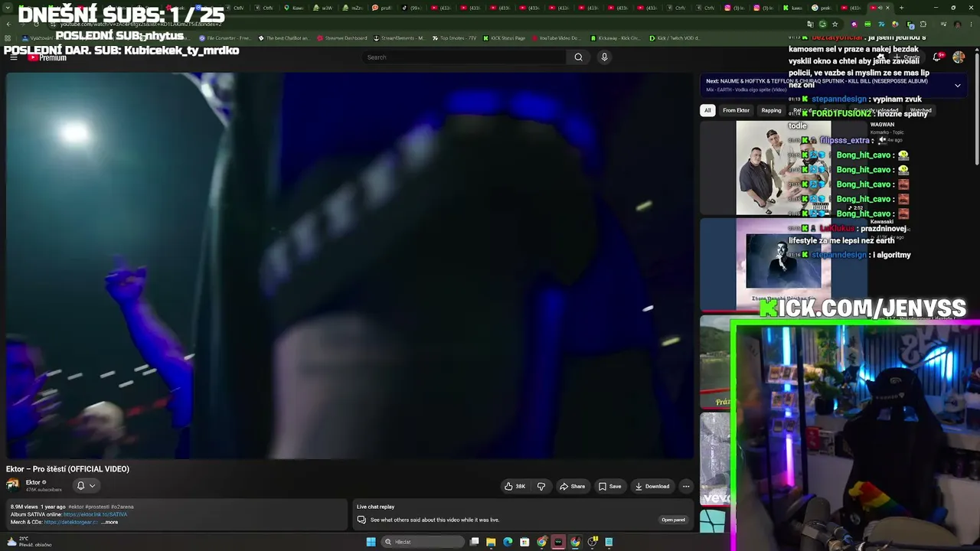
Task: Open the 'Kick Status Page' bookmark
Action: pyautogui.click(x=504, y=37)
